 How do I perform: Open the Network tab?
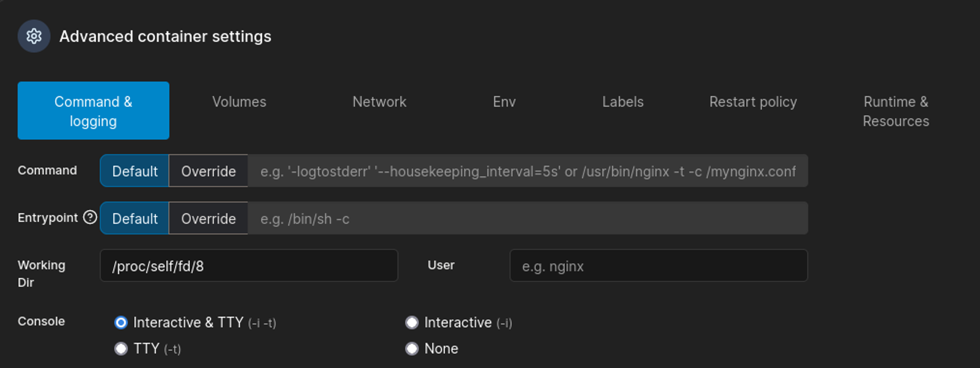pos(379,102)
